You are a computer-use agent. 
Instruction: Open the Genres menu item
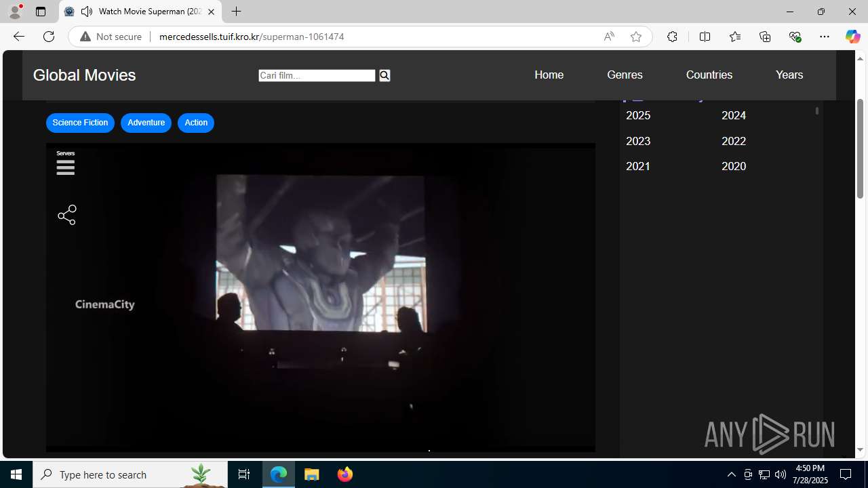[625, 75]
